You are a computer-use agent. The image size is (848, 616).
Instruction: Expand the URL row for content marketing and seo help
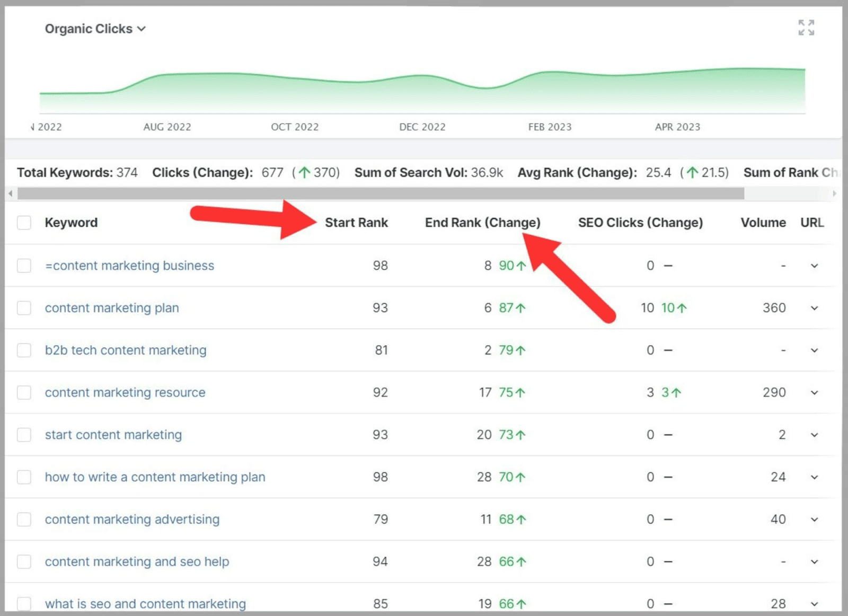click(814, 561)
